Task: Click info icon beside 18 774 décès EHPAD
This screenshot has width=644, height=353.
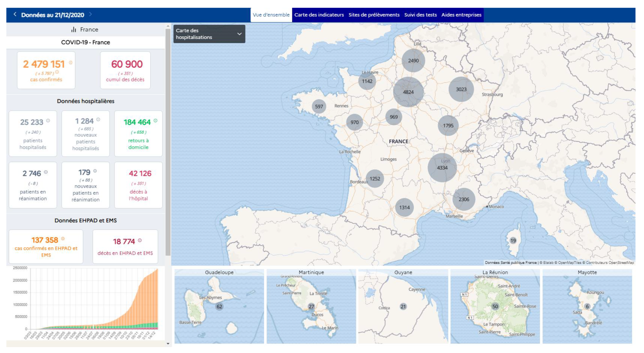Action: pos(140,240)
